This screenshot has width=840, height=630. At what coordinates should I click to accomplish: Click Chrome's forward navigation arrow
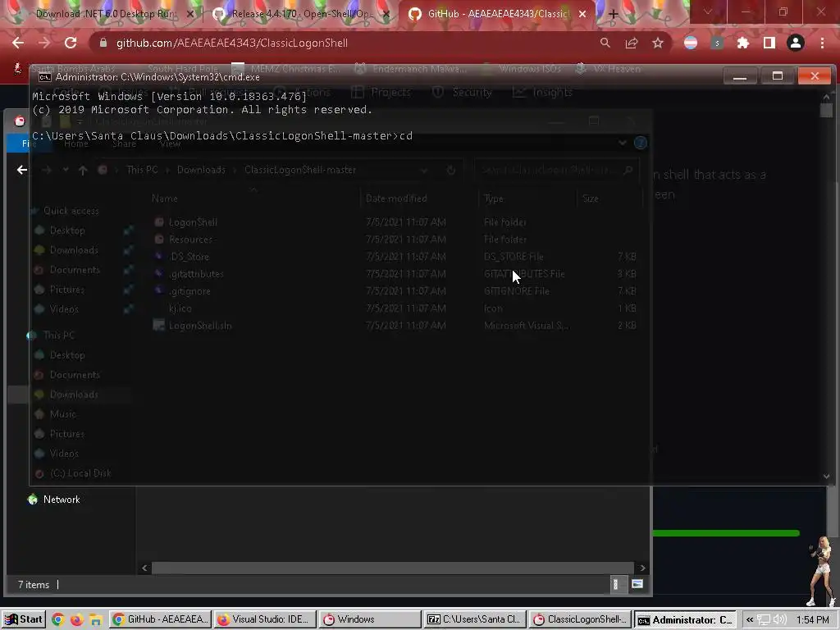click(44, 43)
